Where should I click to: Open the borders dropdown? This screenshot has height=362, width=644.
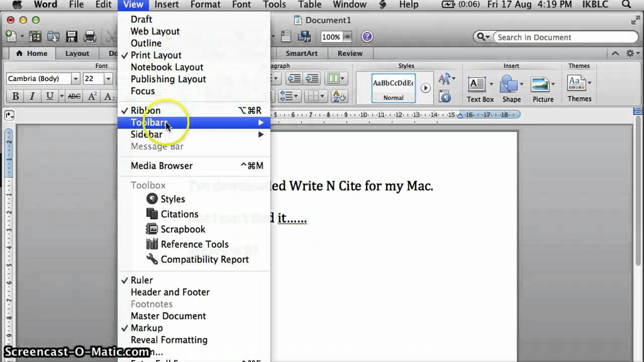point(317,97)
